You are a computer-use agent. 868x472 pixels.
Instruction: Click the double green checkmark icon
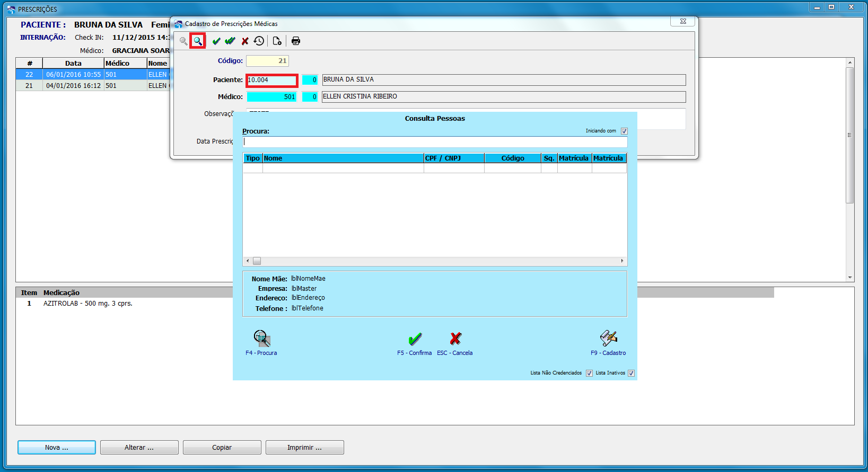pos(230,41)
